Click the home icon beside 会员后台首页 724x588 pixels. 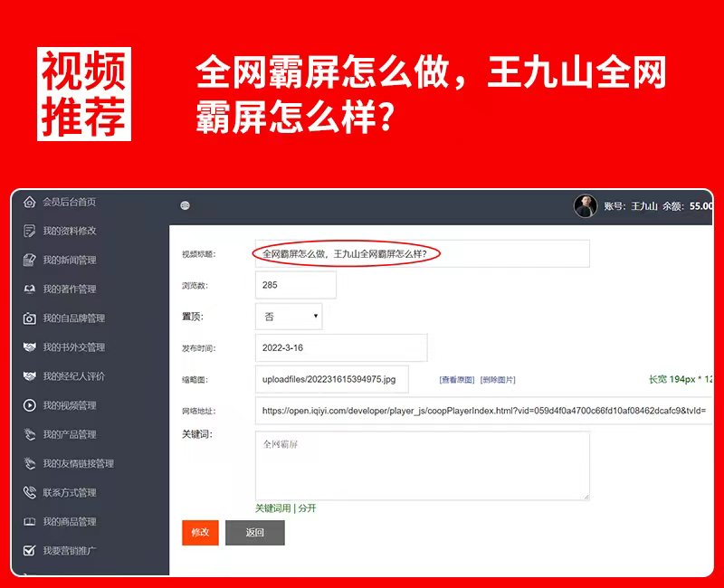pyautogui.click(x=30, y=202)
